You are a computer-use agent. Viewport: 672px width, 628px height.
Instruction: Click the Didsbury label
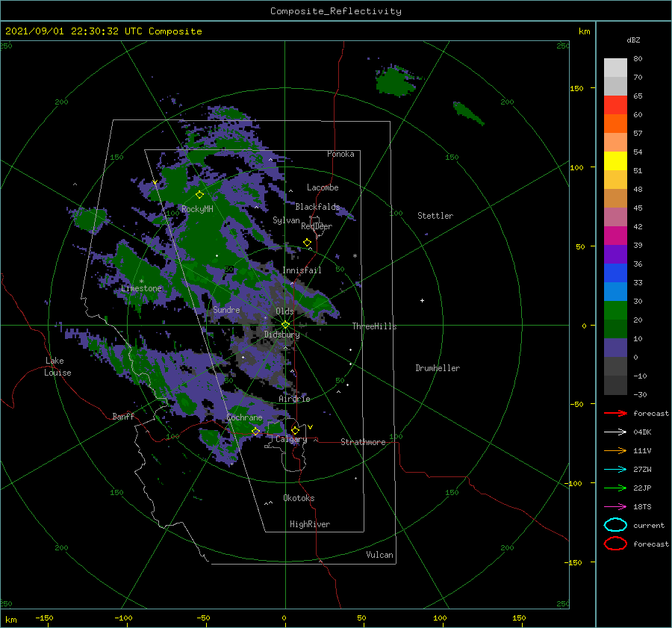click(281, 335)
